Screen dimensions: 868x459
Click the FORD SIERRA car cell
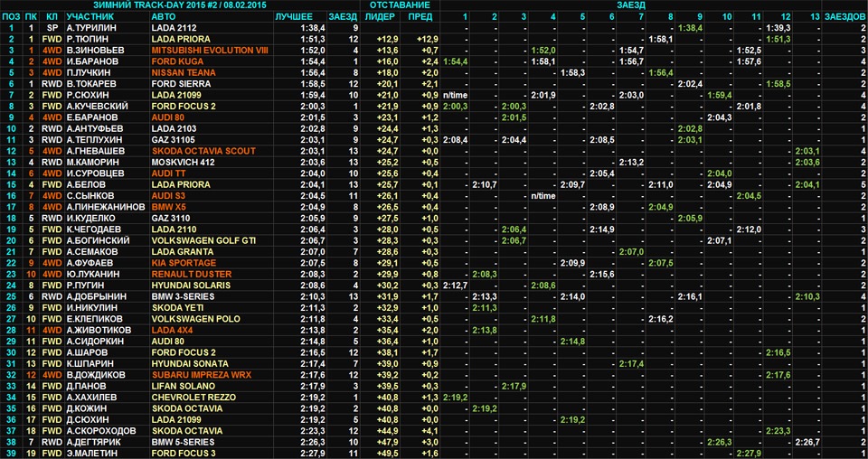tap(181, 84)
